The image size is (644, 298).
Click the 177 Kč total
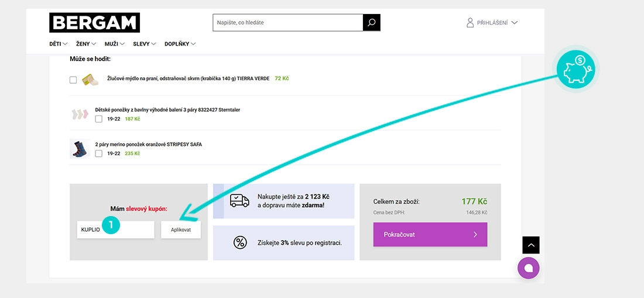tap(474, 201)
